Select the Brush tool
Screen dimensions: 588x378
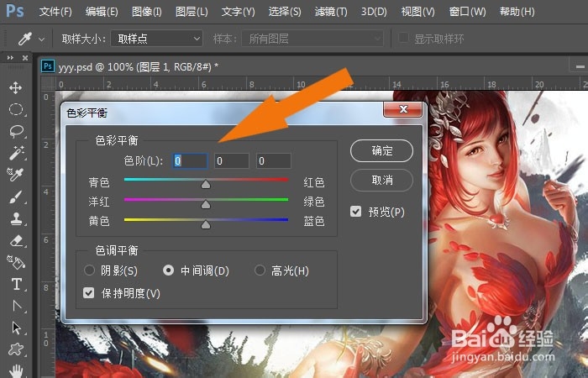[16, 197]
